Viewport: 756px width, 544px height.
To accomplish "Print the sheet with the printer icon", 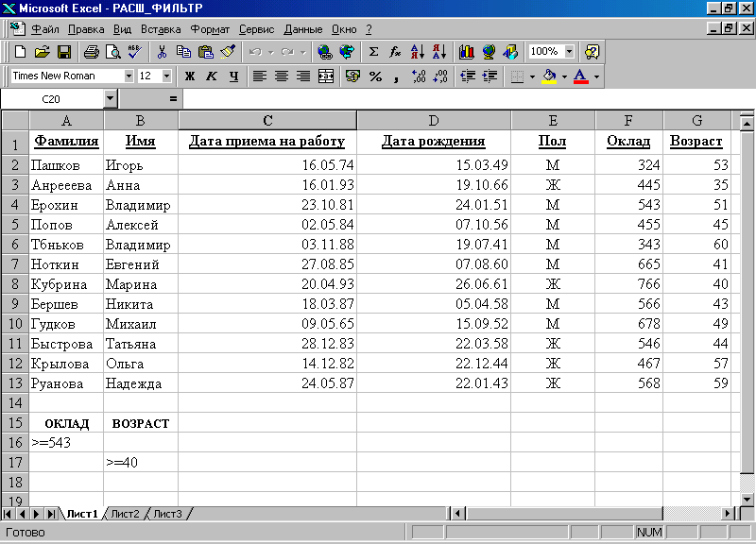I will [x=91, y=52].
